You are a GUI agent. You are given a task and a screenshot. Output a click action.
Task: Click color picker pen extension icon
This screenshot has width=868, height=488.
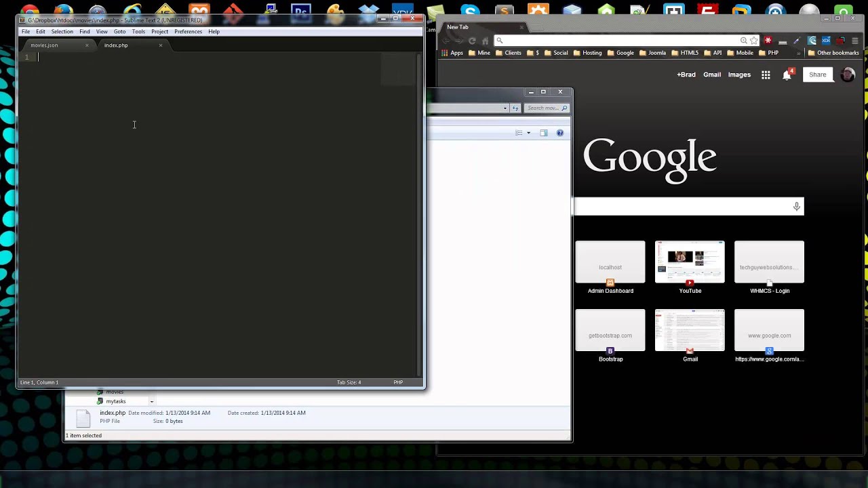pos(797,41)
